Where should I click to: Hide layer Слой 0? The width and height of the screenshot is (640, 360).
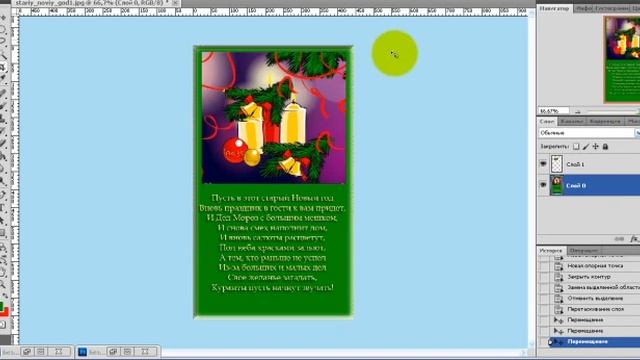[543, 185]
